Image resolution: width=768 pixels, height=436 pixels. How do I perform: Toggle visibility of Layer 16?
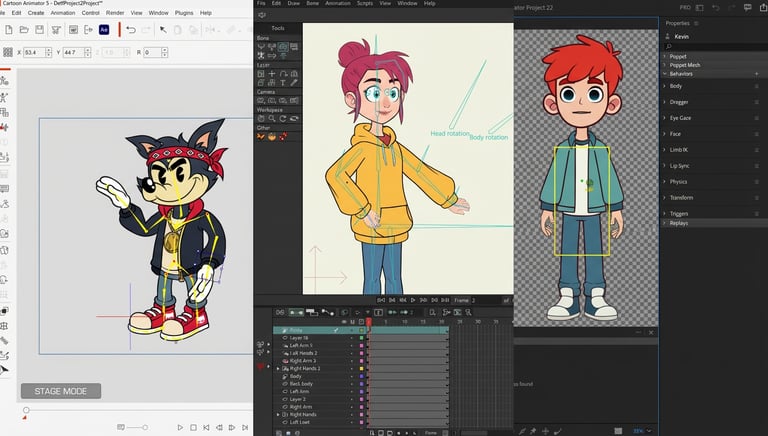click(x=352, y=338)
